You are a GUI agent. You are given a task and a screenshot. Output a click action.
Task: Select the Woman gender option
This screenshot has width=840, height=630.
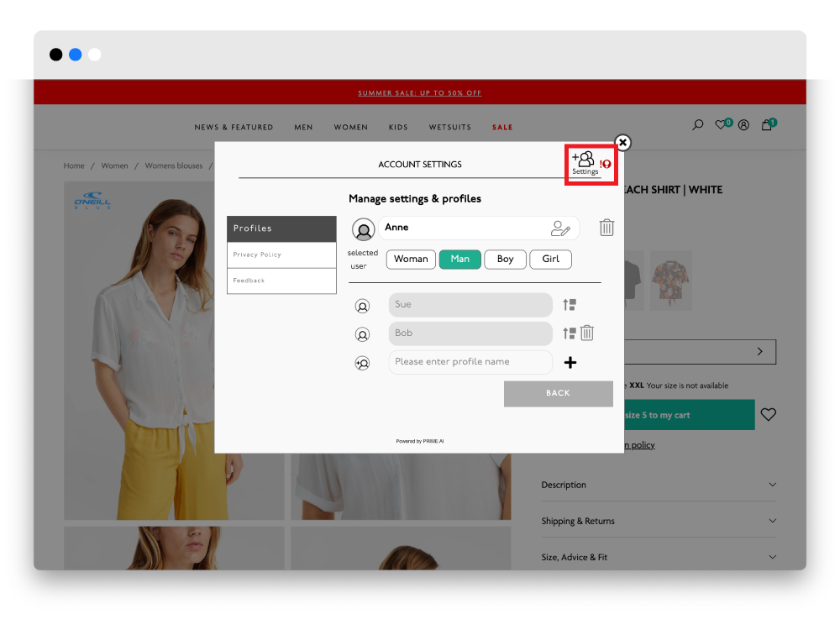coord(411,260)
